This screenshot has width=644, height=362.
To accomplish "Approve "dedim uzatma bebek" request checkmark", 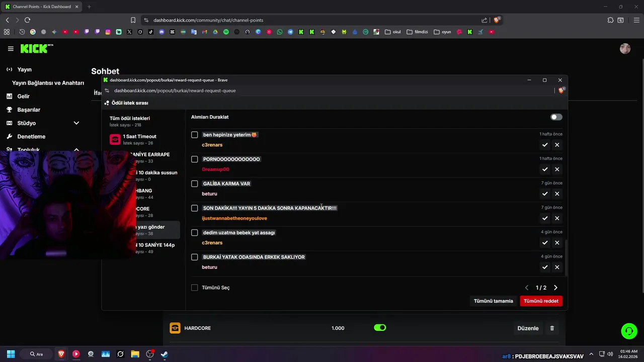I will click(x=545, y=243).
